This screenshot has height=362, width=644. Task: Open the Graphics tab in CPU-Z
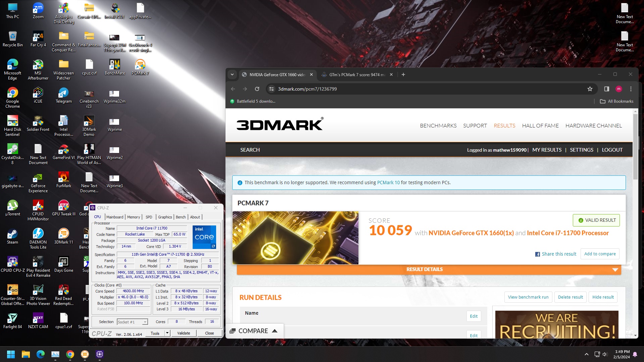pos(165,217)
